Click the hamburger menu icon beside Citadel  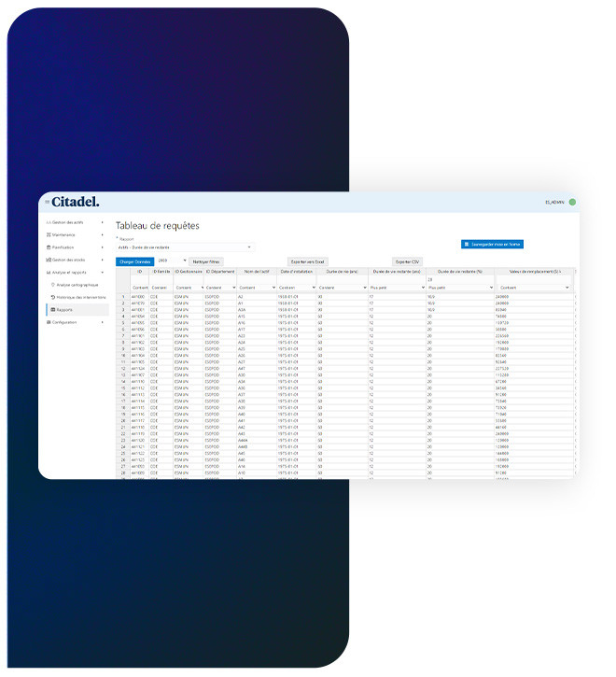coord(47,202)
